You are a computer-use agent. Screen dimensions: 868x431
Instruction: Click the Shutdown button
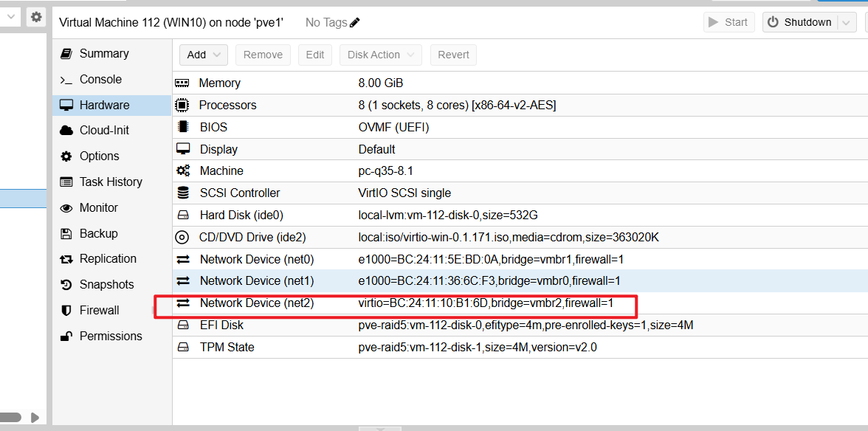click(x=800, y=23)
